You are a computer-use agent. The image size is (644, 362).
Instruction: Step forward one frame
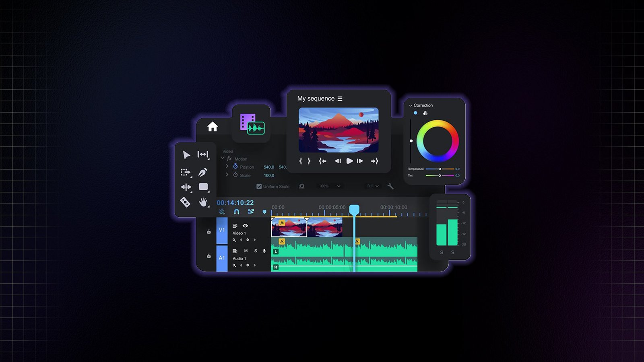(x=360, y=161)
